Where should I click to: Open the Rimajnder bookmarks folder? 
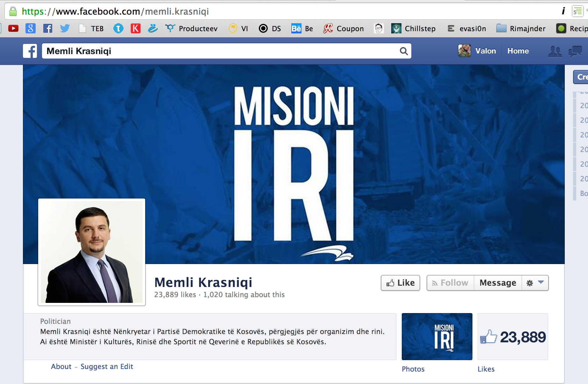pos(521,29)
